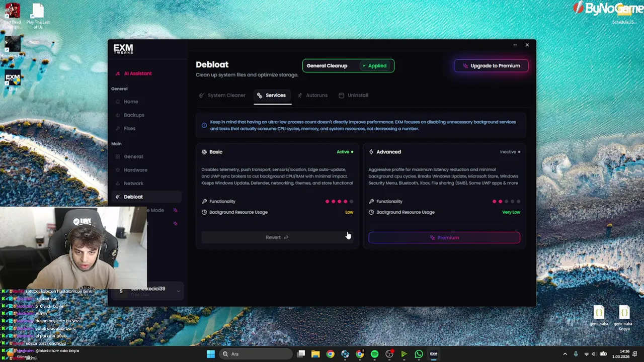Click the Basic profile icon

[204, 152]
